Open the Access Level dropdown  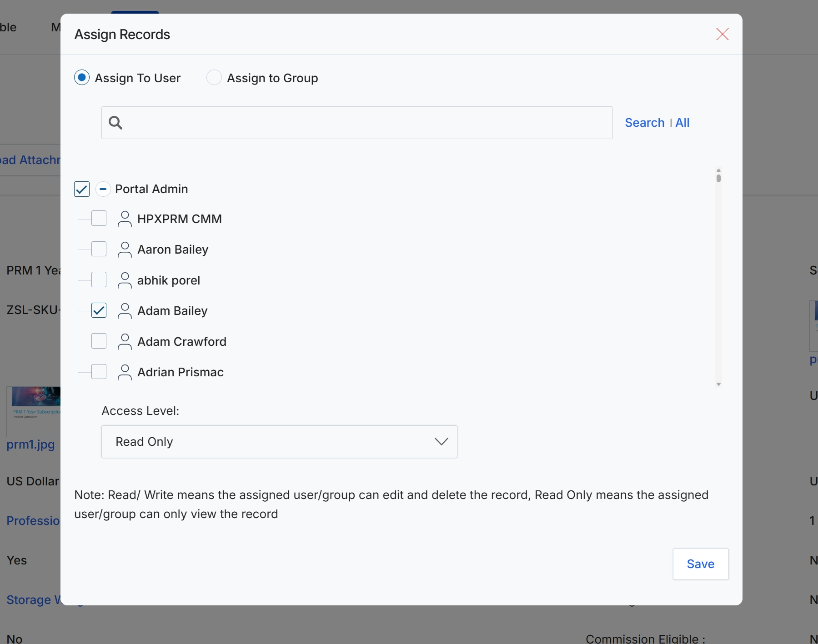pos(279,442)
